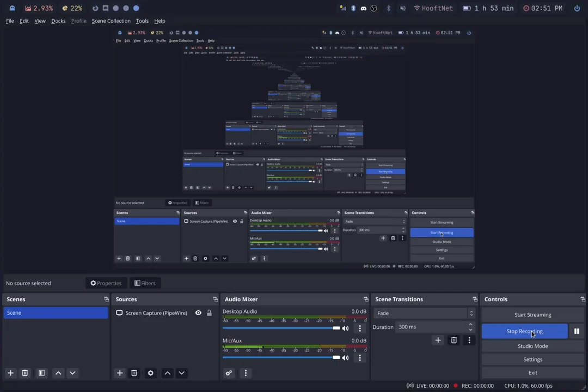
Task: Mute the Desktop Audio channel
Action: [345, 328]
